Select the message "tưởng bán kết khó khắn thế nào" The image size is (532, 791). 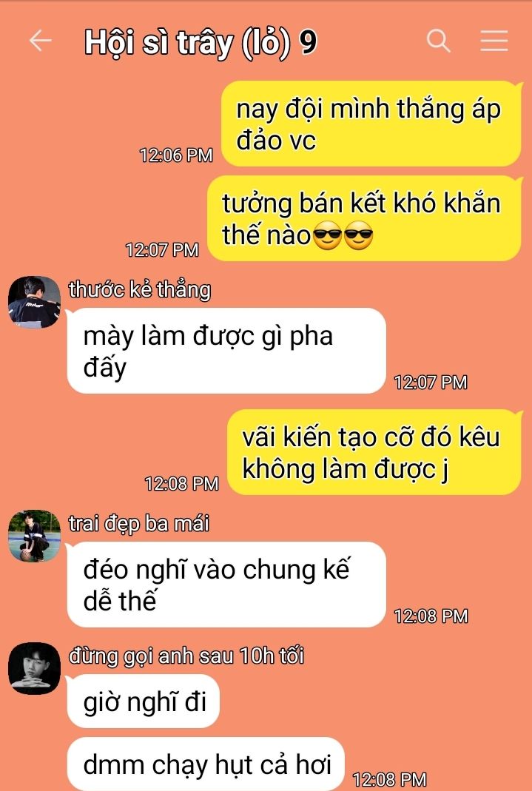[x=365, y=218]
